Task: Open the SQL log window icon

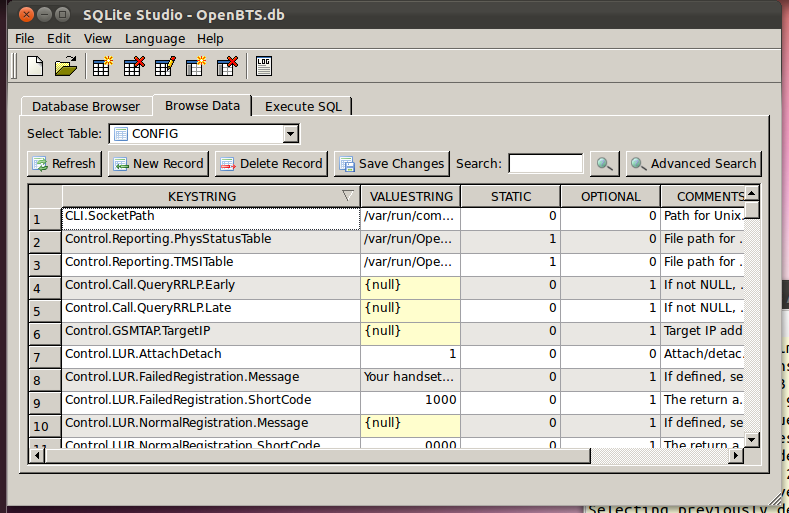Action: pos(264,67)
